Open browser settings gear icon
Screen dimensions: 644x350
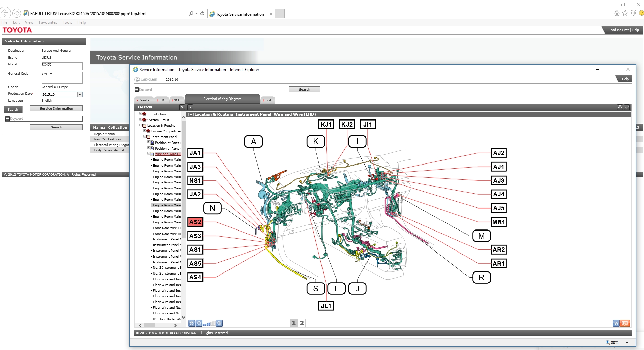click(634, 13)
